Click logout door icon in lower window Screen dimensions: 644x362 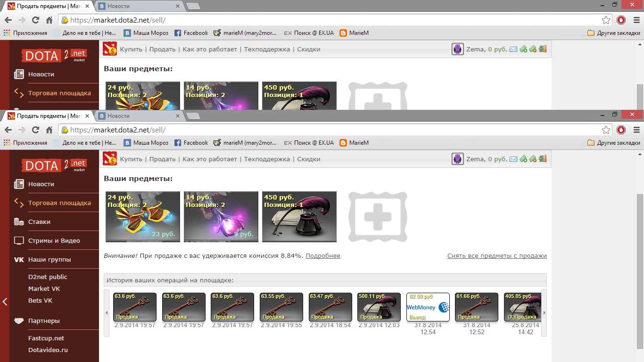[543, 159]
